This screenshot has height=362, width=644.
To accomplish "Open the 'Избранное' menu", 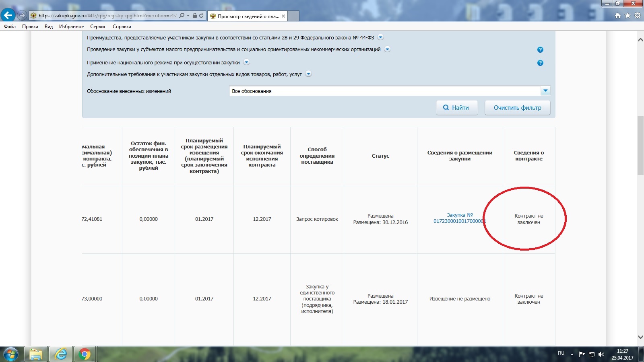I will pos(71,27).
